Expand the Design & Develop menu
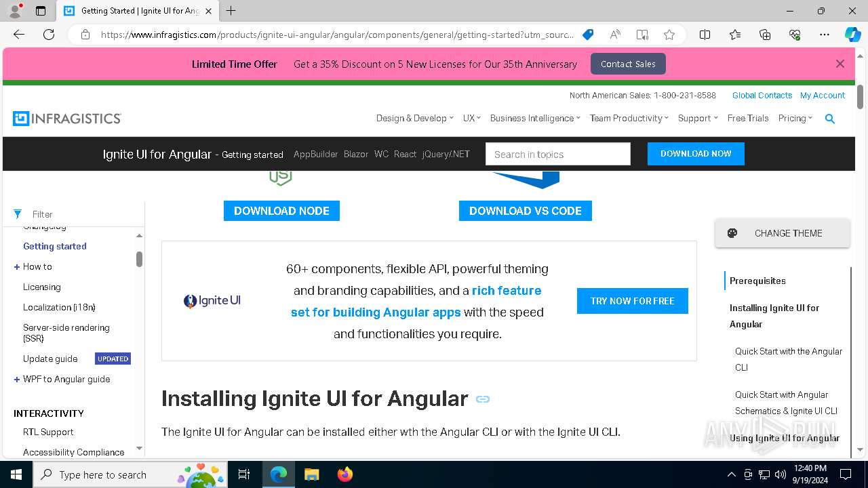The image size is (868, 488). point(415,118)
